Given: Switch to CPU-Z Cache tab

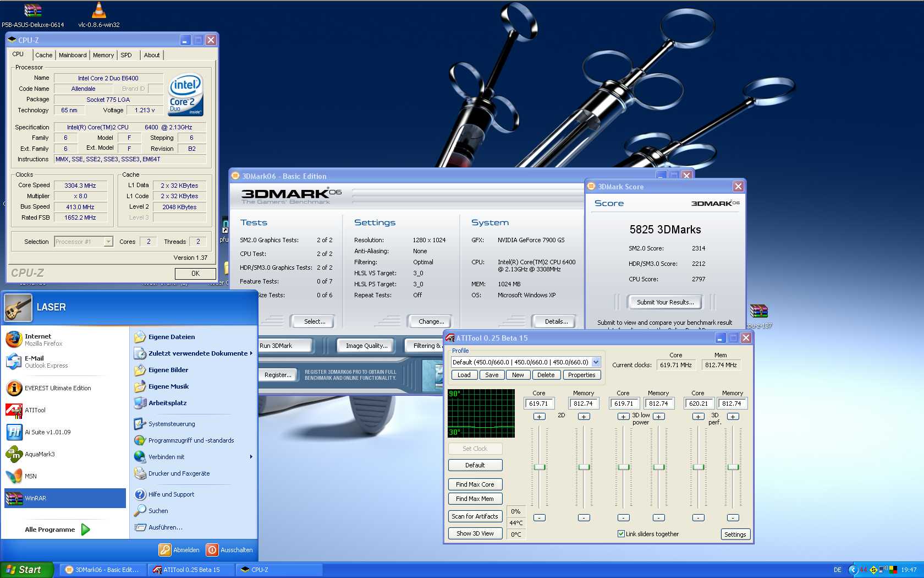Looking at the screenshot, I should [x=44, y=55].
